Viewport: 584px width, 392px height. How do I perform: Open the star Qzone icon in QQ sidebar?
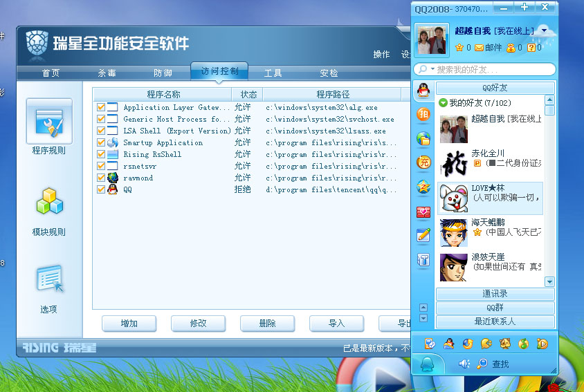[x=423, y=187]
